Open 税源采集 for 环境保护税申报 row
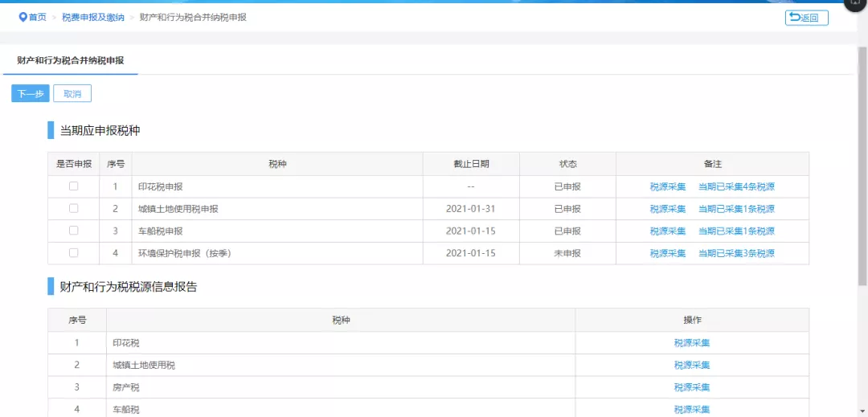The image size is (868, 417). click(x=668, y=254)
